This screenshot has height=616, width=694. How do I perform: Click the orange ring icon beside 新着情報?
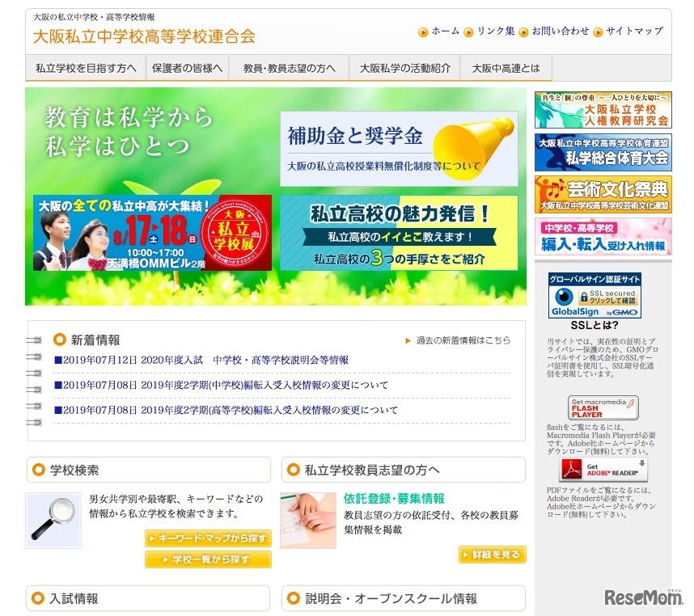coord(60,340)
